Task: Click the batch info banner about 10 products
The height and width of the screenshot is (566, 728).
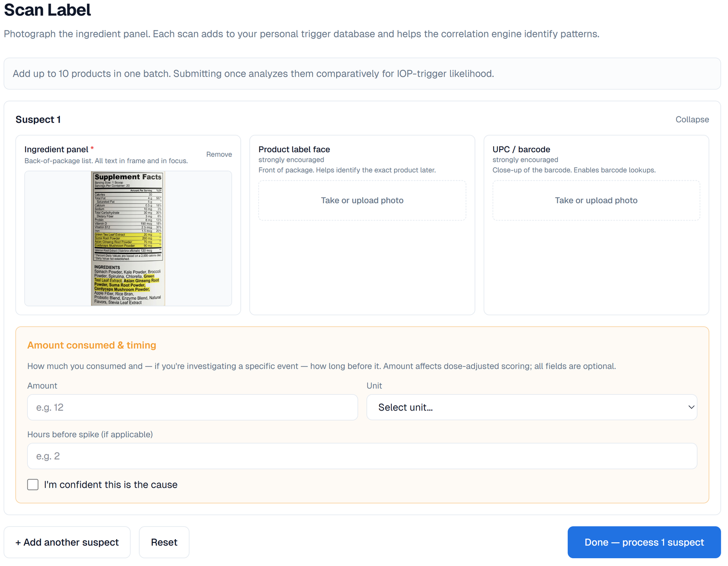Action: 362,74
